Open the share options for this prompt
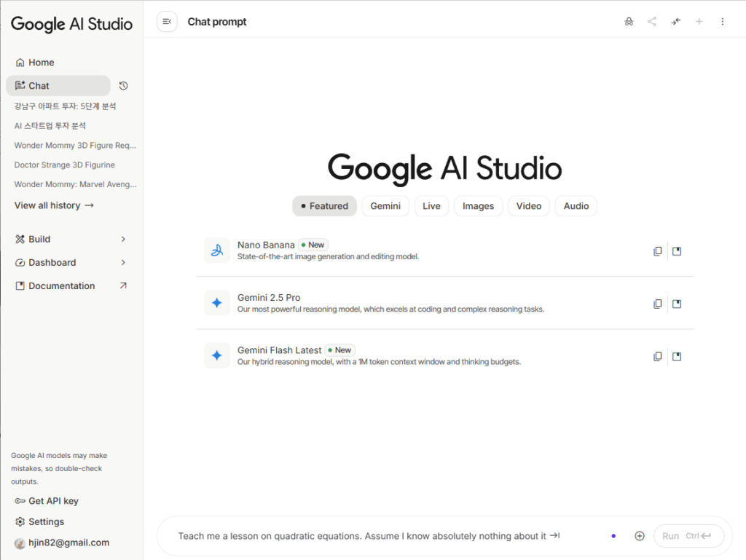This screenshot has width=746, height=560. [x=652, y=21]
